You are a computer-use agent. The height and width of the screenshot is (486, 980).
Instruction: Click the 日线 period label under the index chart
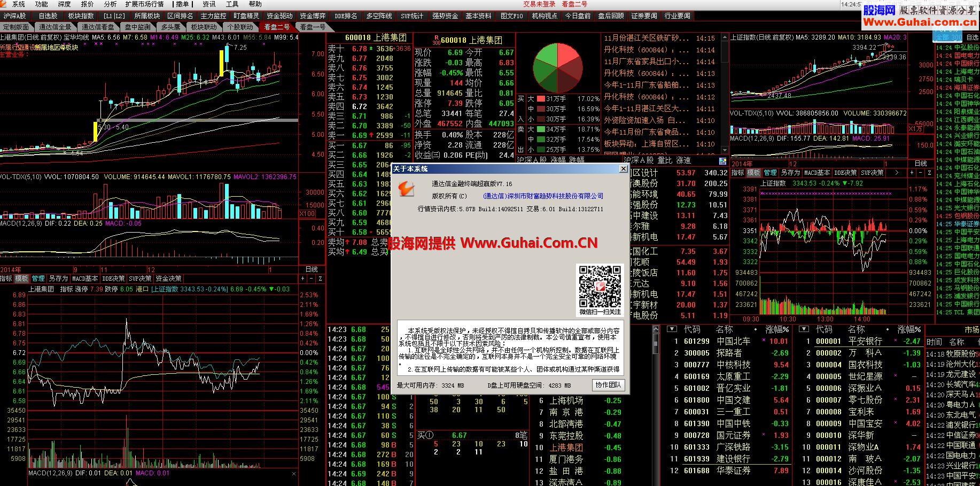(x=921, y=164)
